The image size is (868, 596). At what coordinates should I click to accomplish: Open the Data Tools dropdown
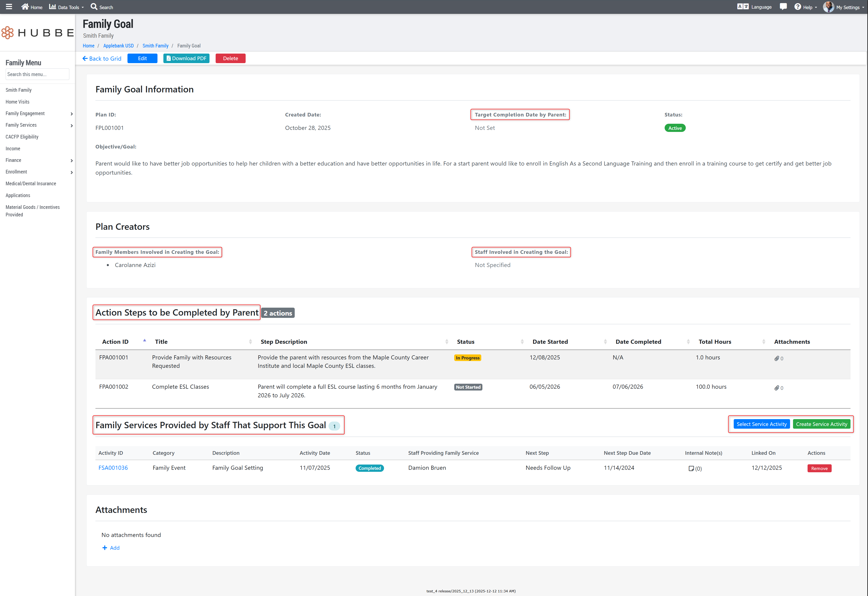coord(67,7)
